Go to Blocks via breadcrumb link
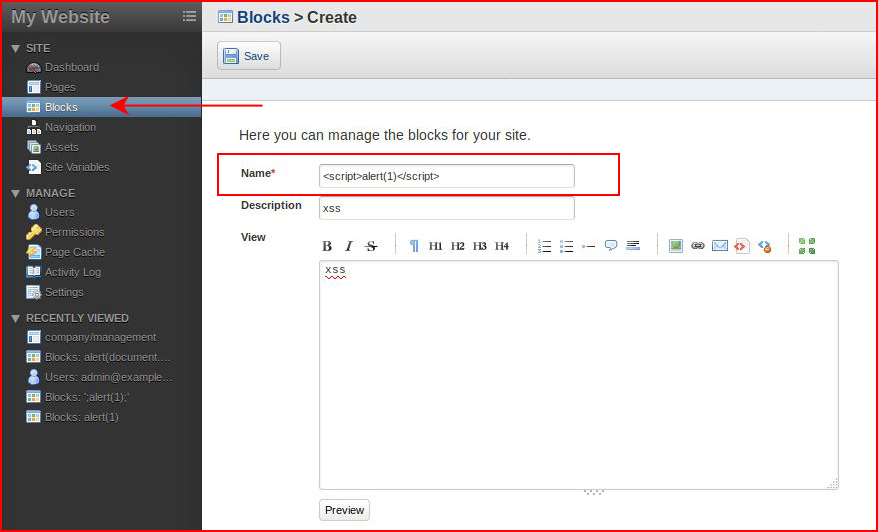878x532 pixels. [263, 17]
